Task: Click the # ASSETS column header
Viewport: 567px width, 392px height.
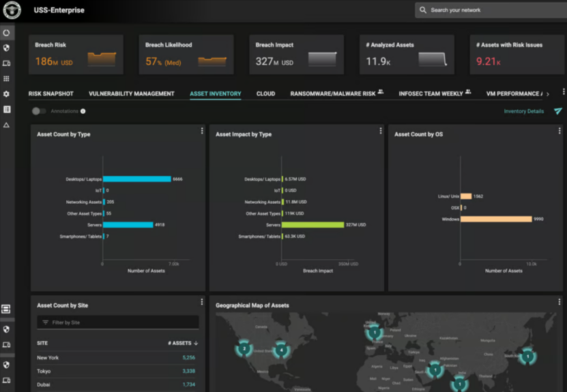Action: [x=179, y=343]
